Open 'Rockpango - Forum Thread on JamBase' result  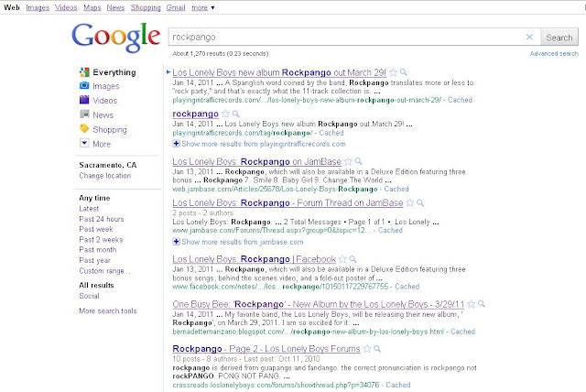click(x=288, y=203)
